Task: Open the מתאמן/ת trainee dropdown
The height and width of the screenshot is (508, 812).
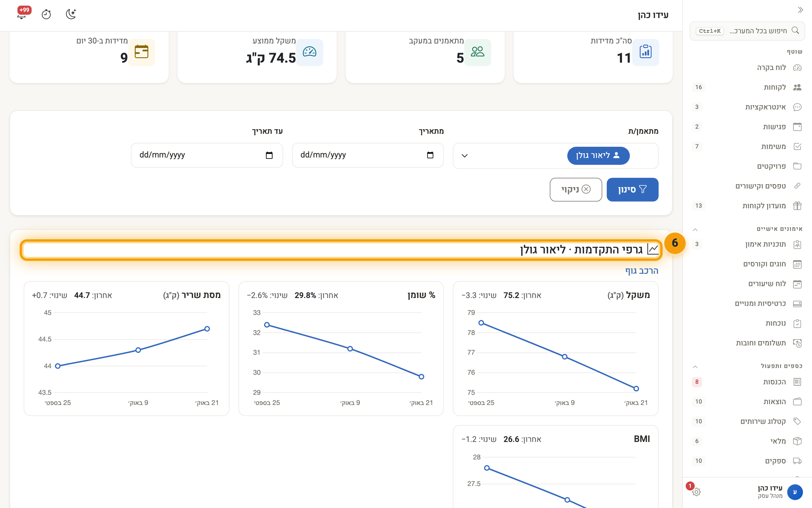Action: click(555, 156)
